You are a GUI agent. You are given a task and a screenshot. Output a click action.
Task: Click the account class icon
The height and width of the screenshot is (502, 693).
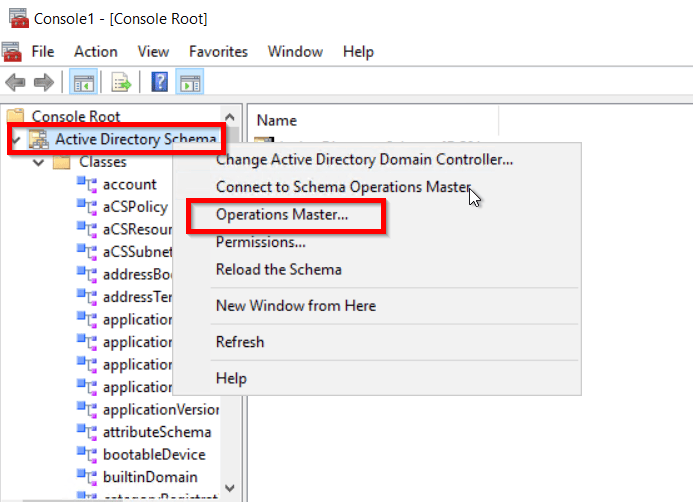[x=87, y=184]
